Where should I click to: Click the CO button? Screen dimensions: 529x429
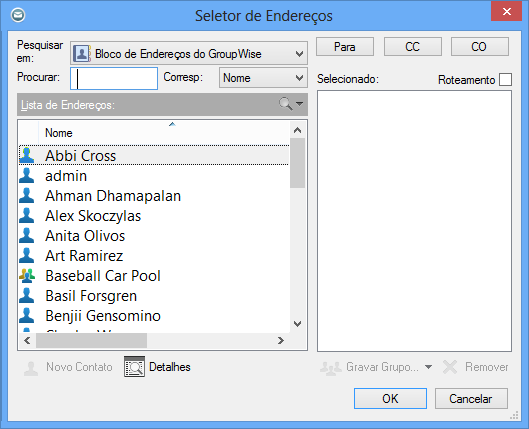point(479,47)
